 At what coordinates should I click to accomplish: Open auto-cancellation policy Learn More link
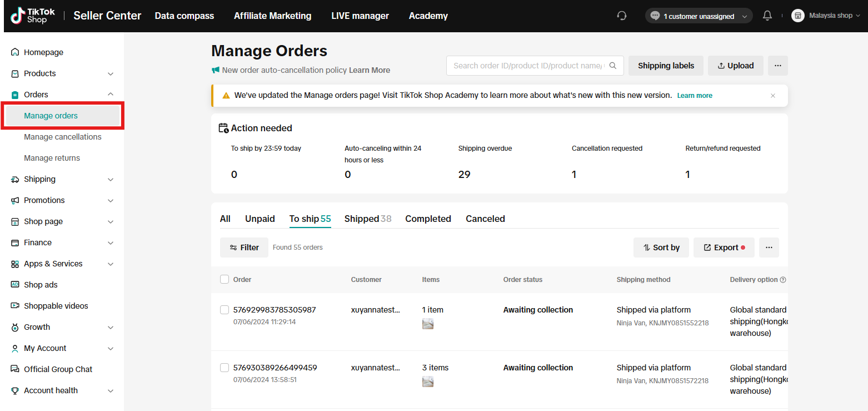coord(370,70)
